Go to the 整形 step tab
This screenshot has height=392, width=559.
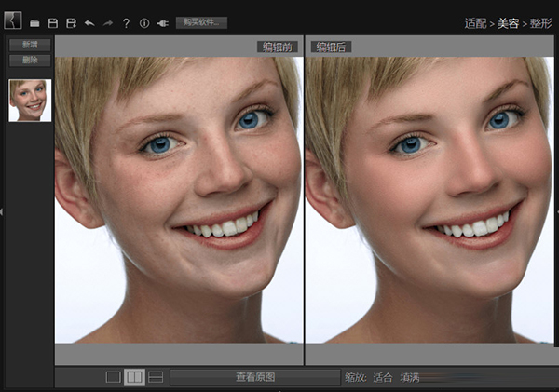click(541, 21)
